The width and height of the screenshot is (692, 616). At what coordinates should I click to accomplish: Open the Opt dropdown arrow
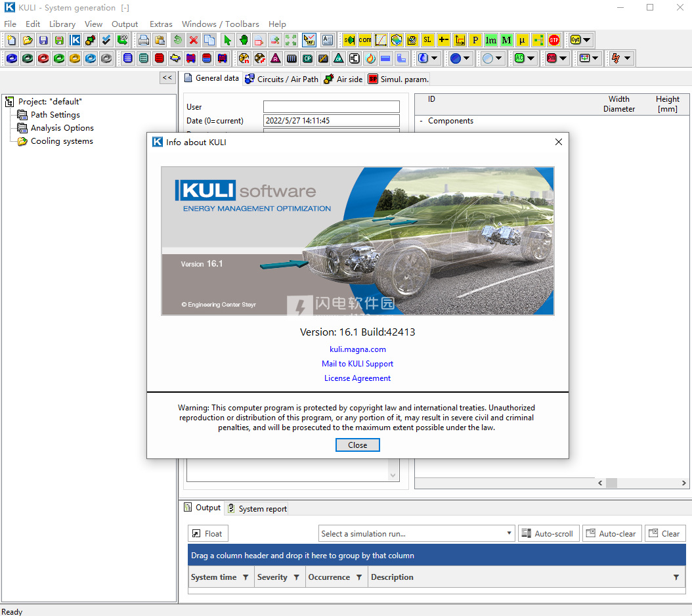click(587, 40)
